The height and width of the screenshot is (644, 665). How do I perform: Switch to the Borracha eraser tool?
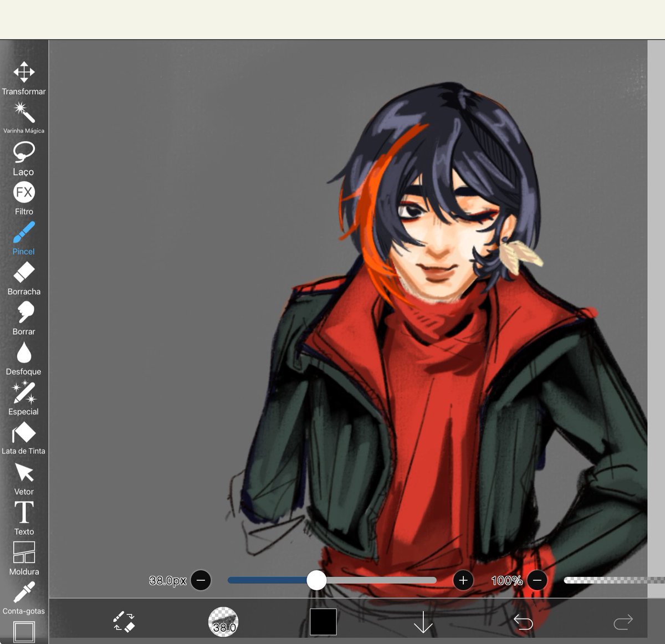[24, 278]
